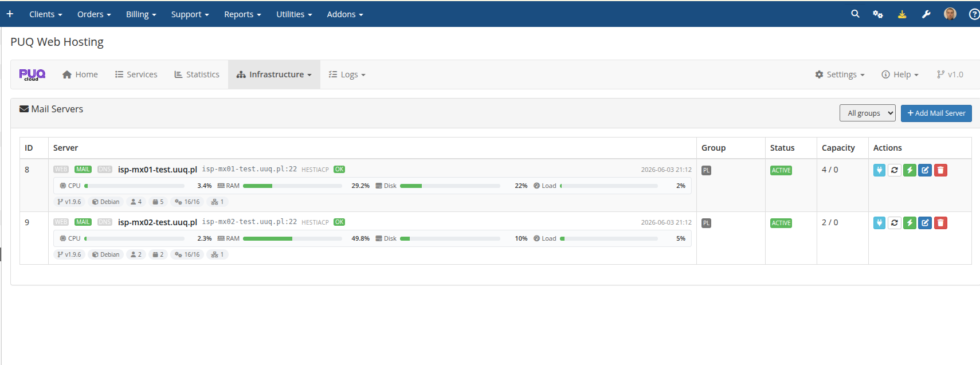Test connection plug icon for isp-mx01-test.uuq.pl
980x365 pixels.
[879, 170]
